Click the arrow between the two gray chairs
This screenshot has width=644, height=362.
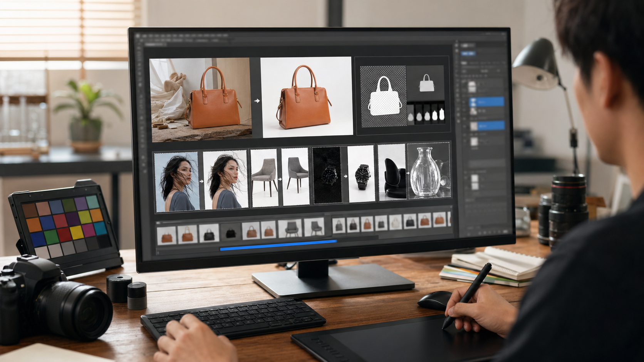(280, 179)
